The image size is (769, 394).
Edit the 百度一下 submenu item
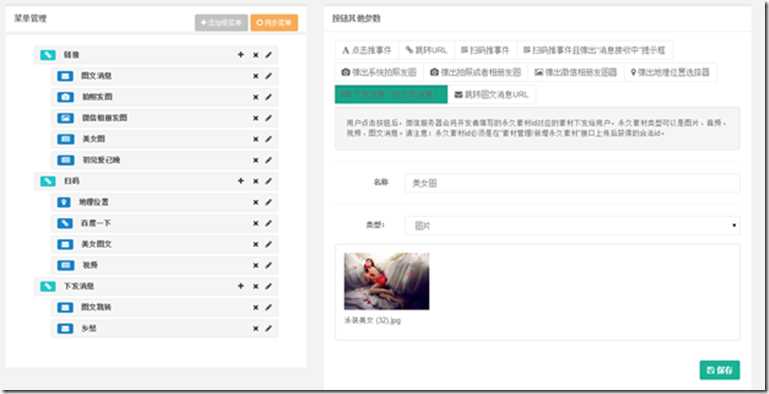(x=268, y=223)
